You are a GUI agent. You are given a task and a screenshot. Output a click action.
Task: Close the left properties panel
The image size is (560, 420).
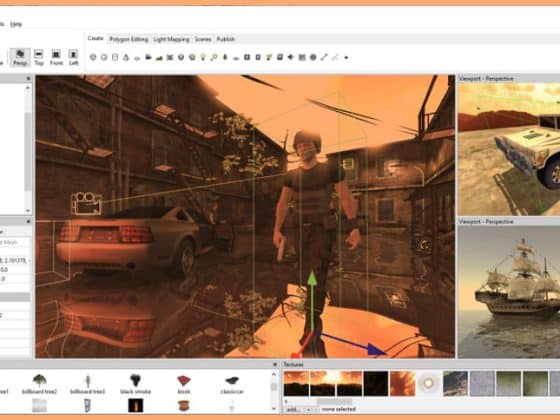(x=29, y=221)
